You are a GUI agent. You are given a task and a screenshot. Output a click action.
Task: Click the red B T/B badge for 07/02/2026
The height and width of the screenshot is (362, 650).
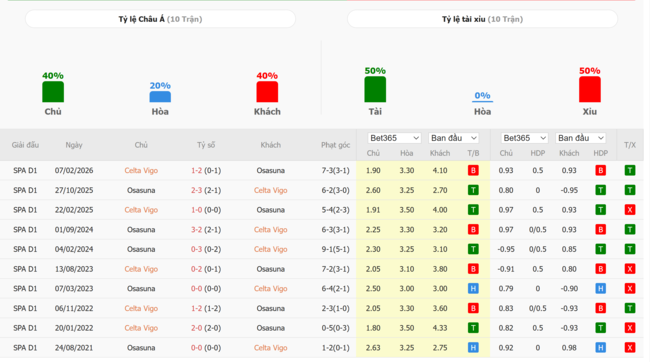(x=473, y=170)
